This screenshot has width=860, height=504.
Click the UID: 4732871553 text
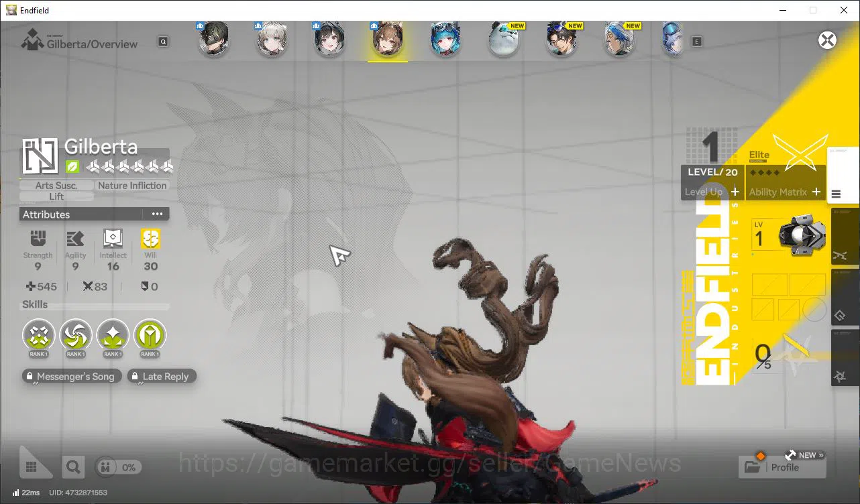pos(78,493)
